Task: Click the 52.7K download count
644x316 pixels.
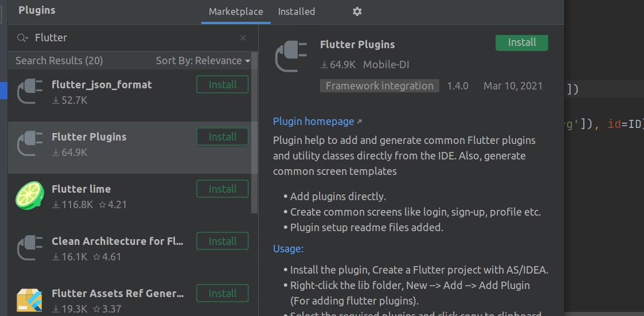Action: coord(70,101)
